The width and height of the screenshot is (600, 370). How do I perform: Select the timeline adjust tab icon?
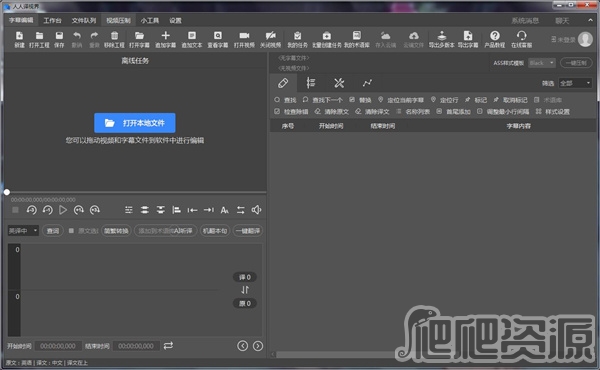click(x=311, y=83)
